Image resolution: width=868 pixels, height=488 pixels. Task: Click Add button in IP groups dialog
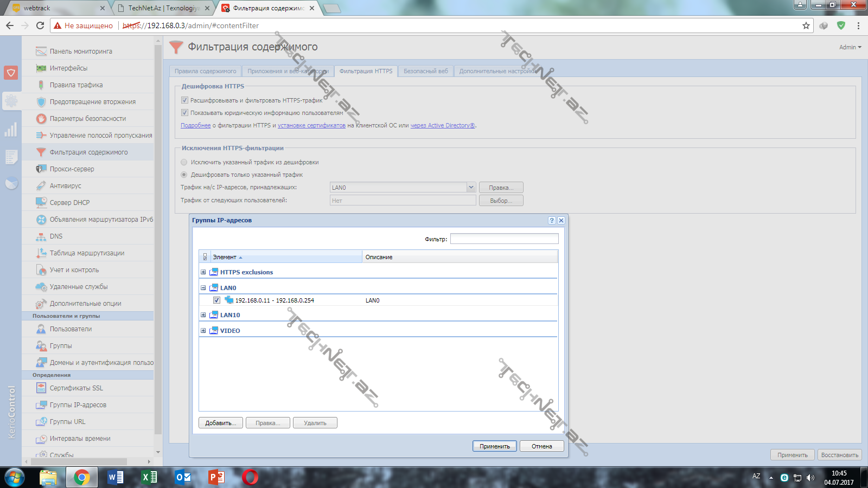[x=221, y=423]
